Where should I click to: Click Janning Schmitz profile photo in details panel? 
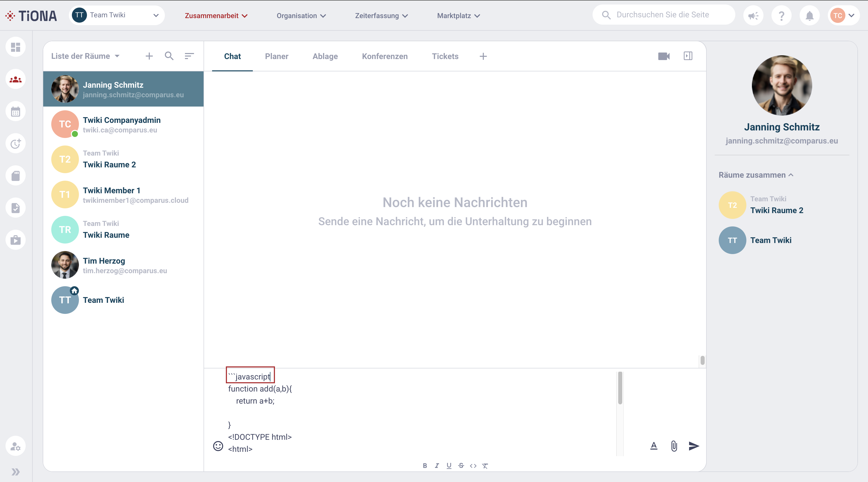[782, 86]
